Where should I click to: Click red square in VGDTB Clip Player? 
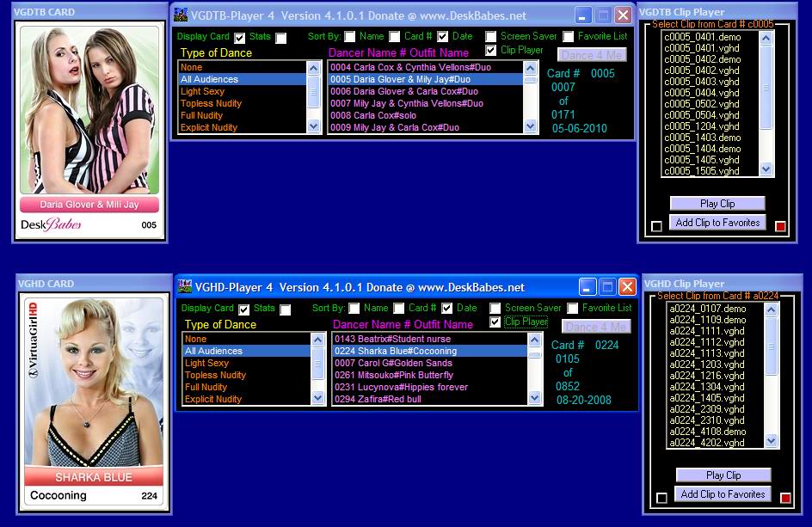click(780, 226)
